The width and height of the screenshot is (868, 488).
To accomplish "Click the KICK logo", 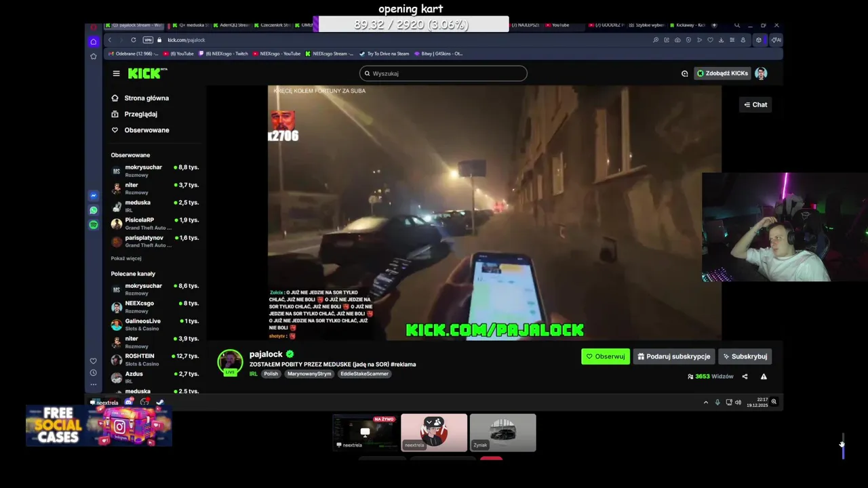I will tap(147, 73).
